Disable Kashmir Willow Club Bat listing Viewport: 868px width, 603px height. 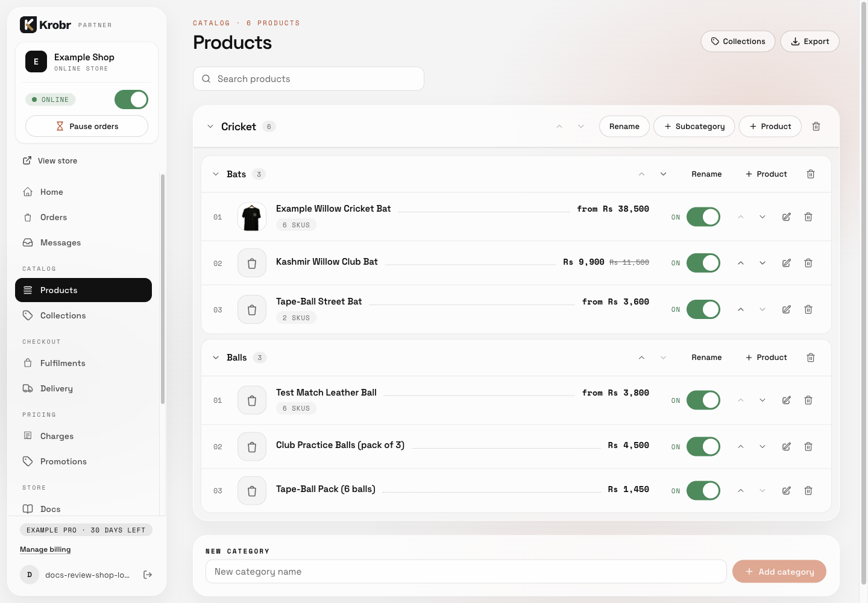[703, 263]
